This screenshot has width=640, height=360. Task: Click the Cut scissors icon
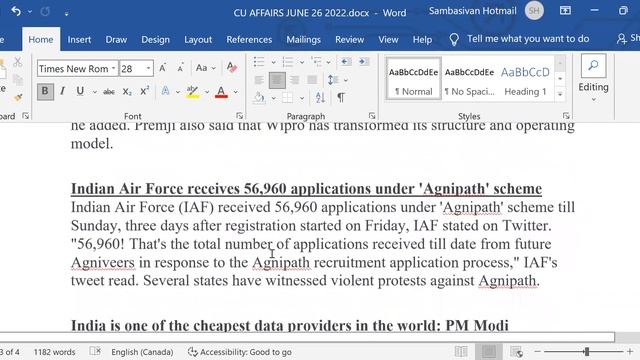pos(18,62)
